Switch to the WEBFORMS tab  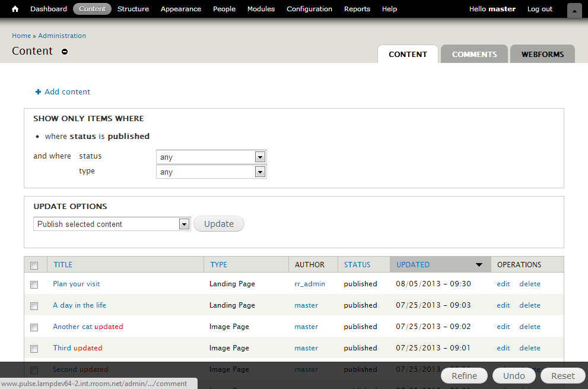tap(542, 54)
